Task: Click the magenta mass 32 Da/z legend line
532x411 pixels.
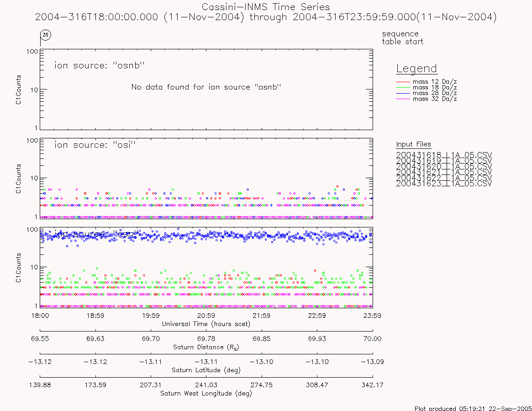Action: click(x=403, y=99)
